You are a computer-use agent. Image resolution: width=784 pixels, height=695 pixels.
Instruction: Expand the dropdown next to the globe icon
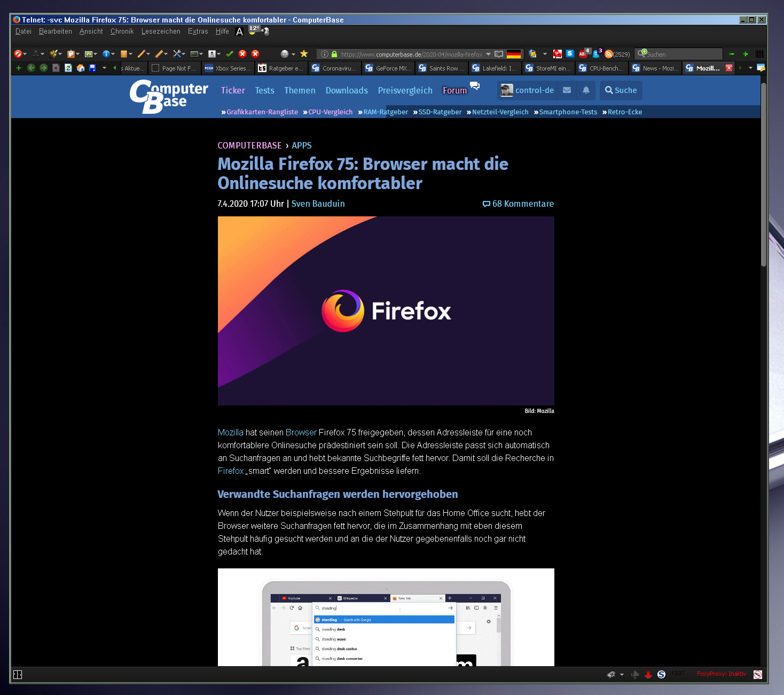293,53
